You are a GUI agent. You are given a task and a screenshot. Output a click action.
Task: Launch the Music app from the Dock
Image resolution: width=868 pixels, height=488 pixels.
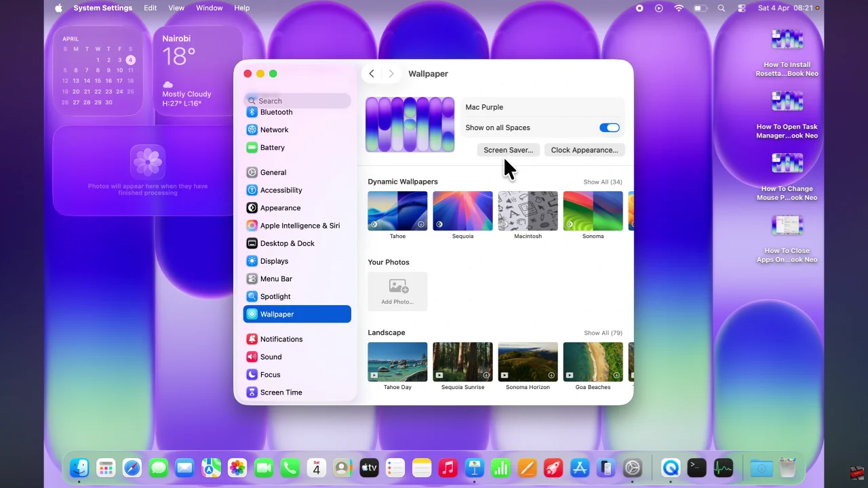tap(448, 468)
